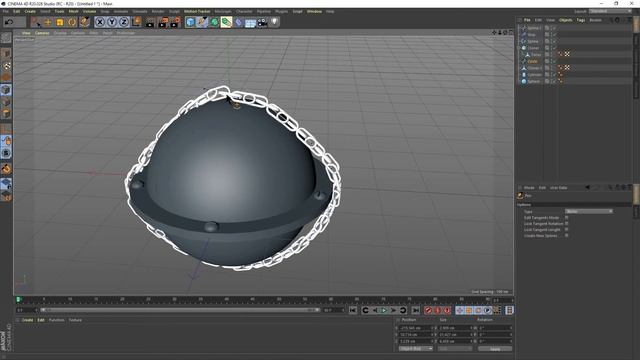Toggle the Z axis lock
640x360 pixels.
tap(124, 22)
